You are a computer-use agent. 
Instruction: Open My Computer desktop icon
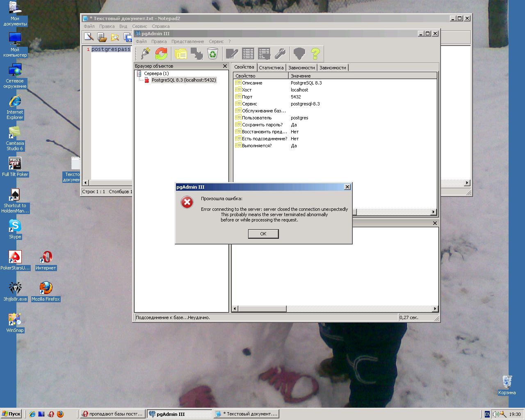15,45
